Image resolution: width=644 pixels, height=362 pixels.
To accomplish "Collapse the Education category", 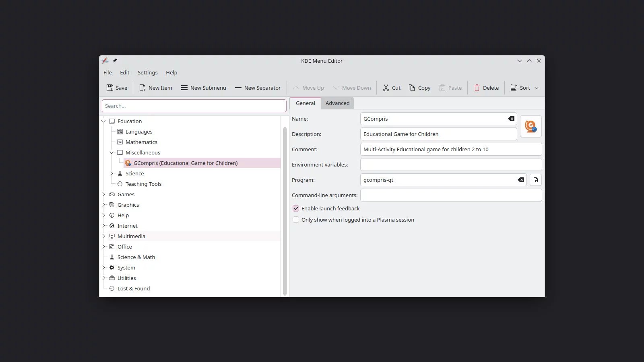I will click(104, 121).
